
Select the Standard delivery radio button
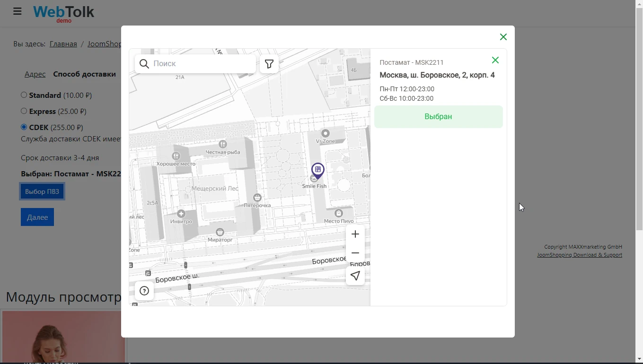[x=24, y=95]
